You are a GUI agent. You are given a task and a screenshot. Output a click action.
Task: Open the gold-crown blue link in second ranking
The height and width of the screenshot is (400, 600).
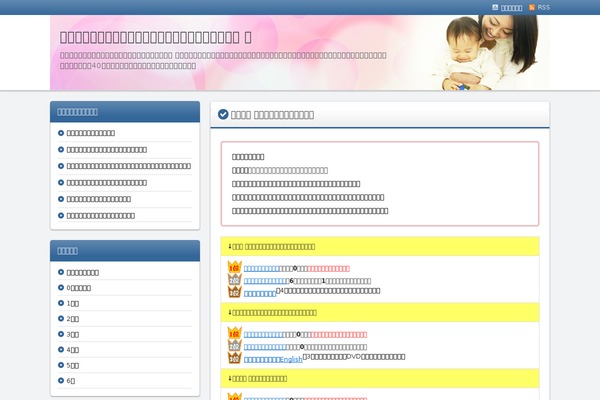[x=263, y=335]
